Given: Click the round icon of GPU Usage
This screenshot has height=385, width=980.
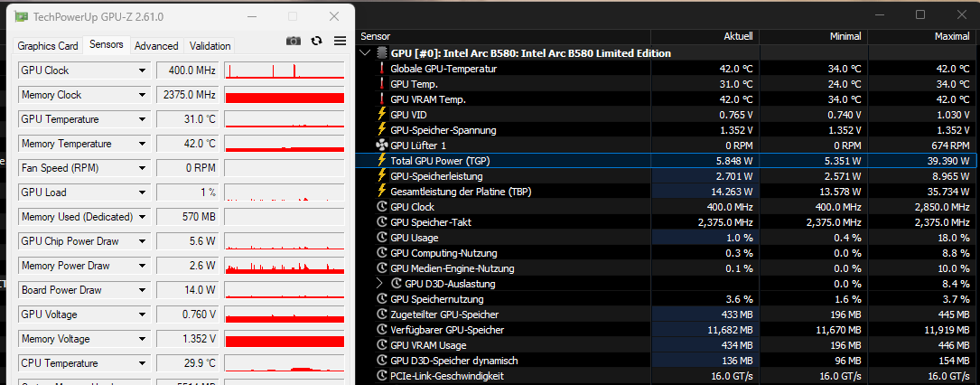Looking at the screenshot, I should 382,238.
